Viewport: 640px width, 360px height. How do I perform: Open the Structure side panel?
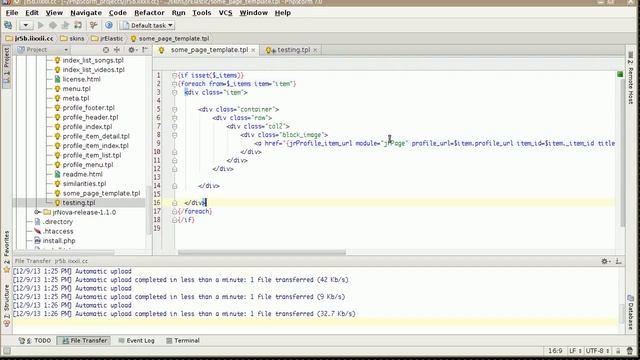pos(7,305)
